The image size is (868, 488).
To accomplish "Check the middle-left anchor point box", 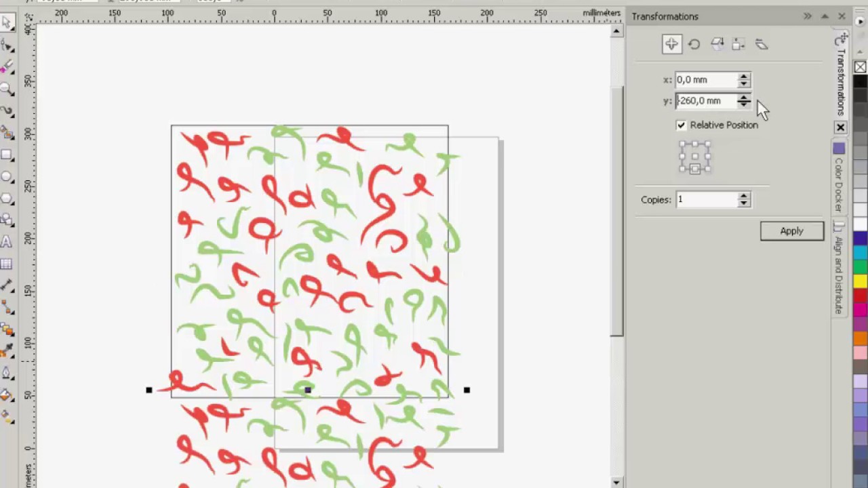I will [683, 157].
